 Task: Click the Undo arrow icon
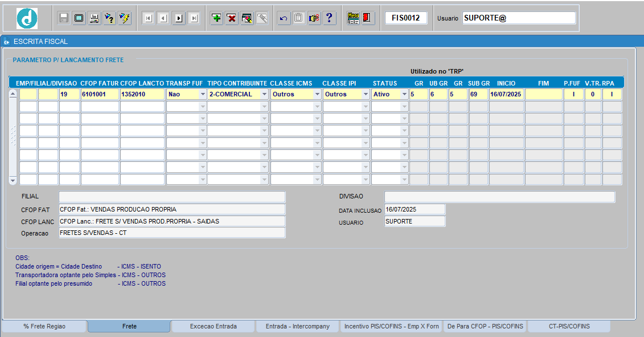tap(283, 18)
